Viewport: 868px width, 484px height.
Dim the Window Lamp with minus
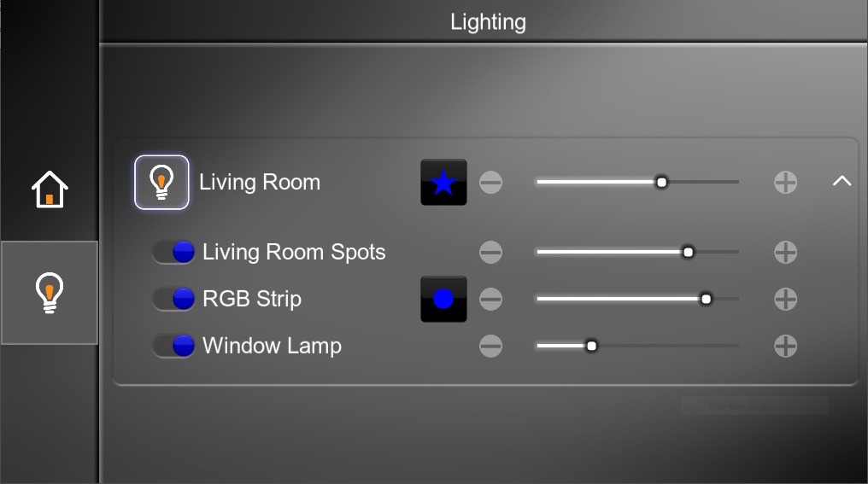click(490, 346)
